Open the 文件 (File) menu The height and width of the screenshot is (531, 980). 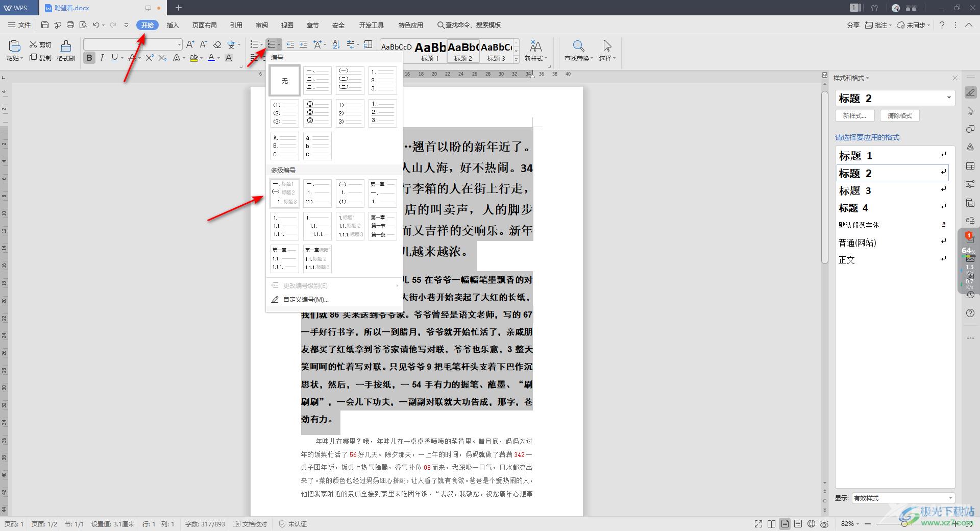tap(20, 25)
